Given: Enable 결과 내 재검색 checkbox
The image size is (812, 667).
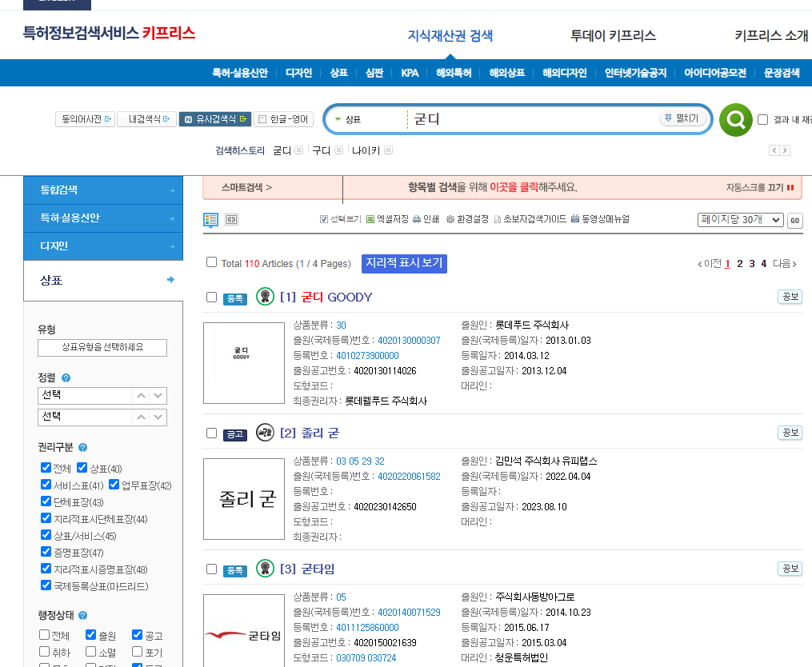Looking at the screenshot, I should (x=762, y=120).
